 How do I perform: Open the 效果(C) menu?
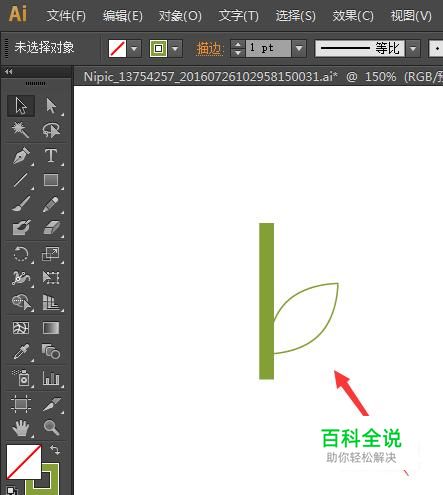pos(353,16)
